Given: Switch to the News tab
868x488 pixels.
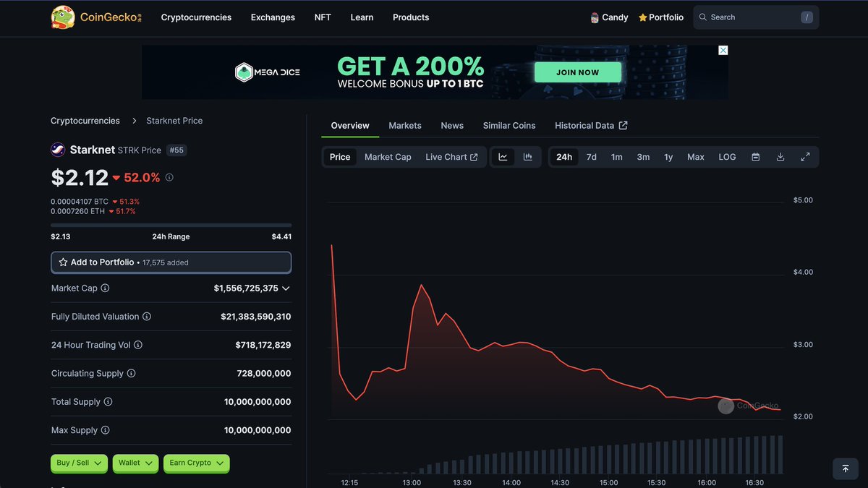Looking at the screenshot, I should click(452, 126).
